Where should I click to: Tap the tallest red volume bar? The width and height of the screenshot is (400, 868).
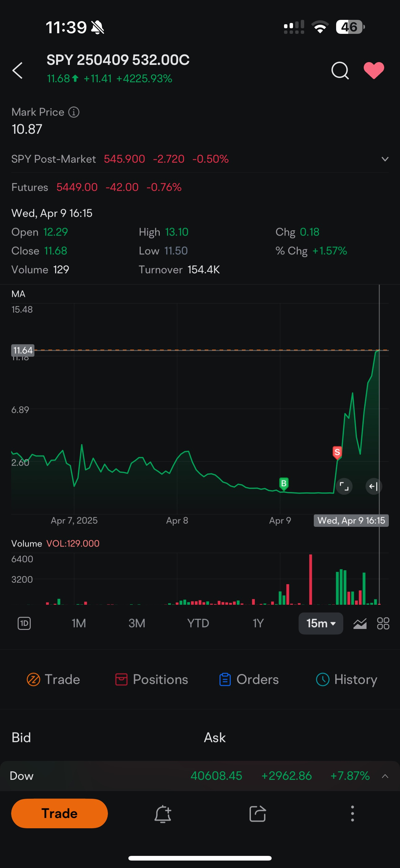pyautogui.click(x=310, y=579)
